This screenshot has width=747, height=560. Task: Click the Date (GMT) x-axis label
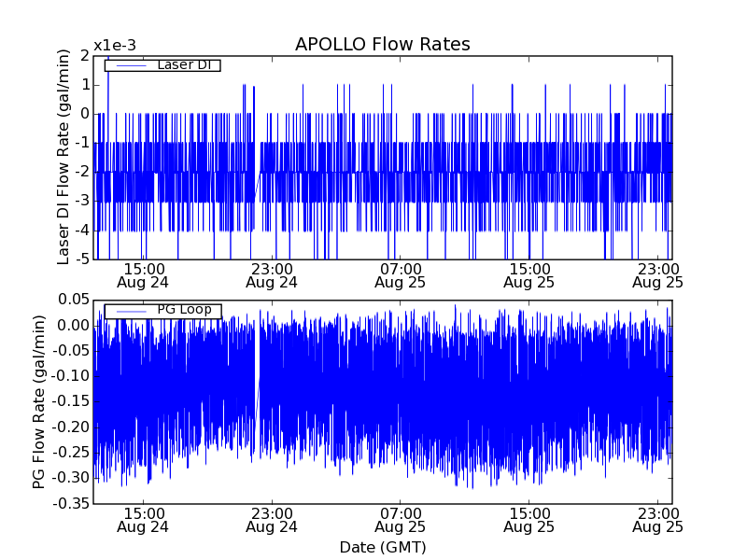click(382, 547)
